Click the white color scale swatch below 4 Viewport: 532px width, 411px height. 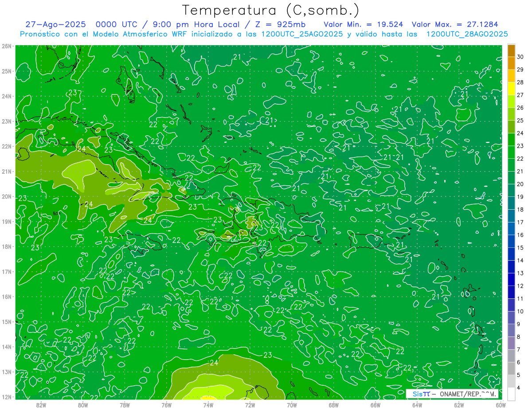point(511,394)
